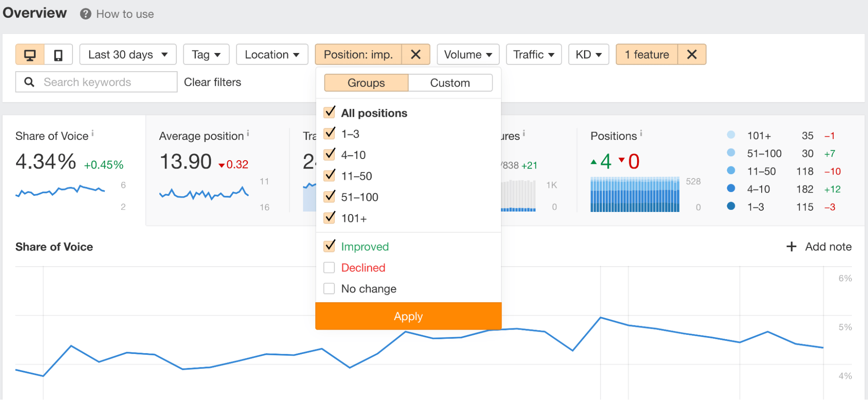Remove the Position filter with X
This screenshot has height=400, width=868.
coord(416,55)
